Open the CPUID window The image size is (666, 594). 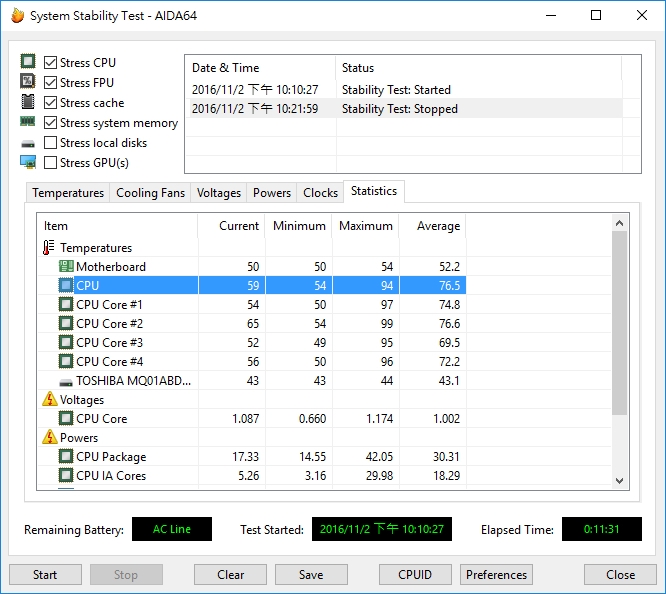[x=415, y=574]
